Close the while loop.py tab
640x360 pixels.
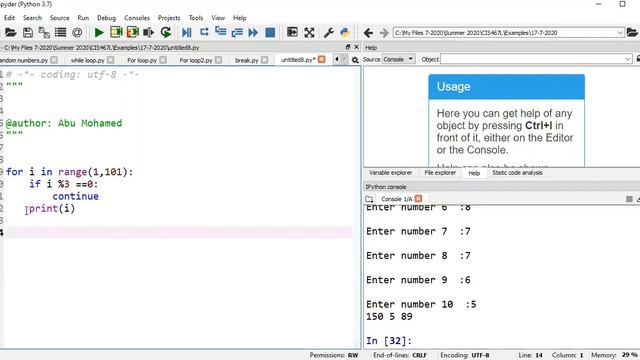pyautogui.click(x=111, y=60)
